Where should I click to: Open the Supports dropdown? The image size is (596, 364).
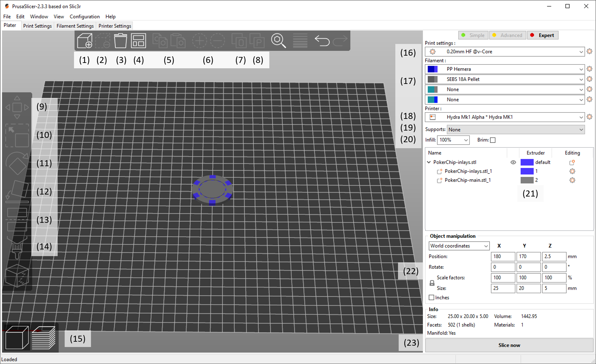[516, 130]
